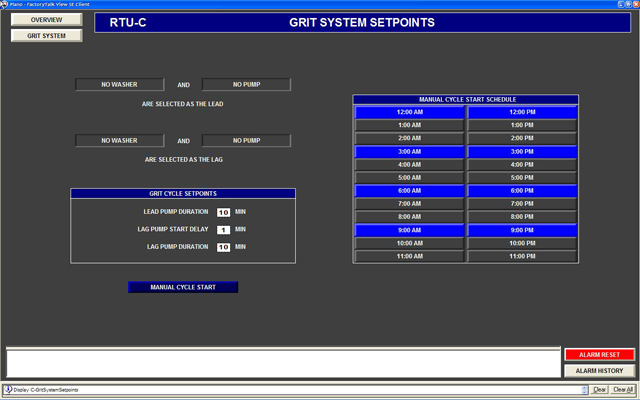Reset alarms with the red Alarm Reset button
Screen dimensions: 640x400
click(599, 355)
